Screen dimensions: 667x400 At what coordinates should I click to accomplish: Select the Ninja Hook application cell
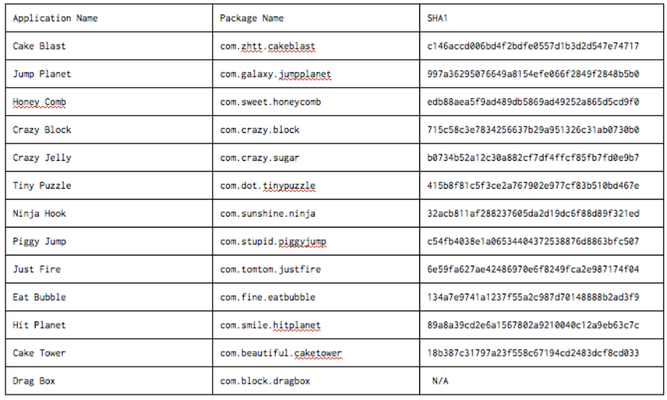109,214
